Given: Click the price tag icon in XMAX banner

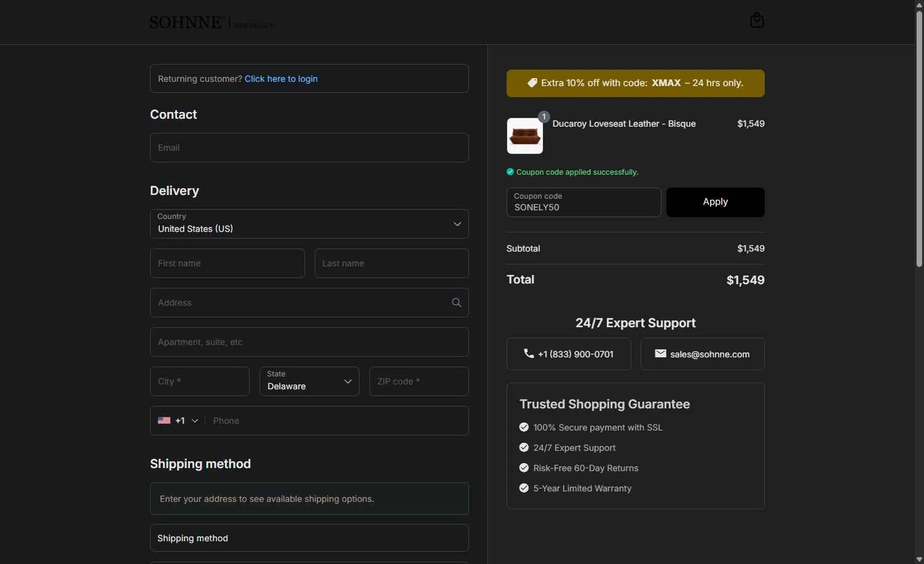Looking at the screenshot, I should coord(532,83).
